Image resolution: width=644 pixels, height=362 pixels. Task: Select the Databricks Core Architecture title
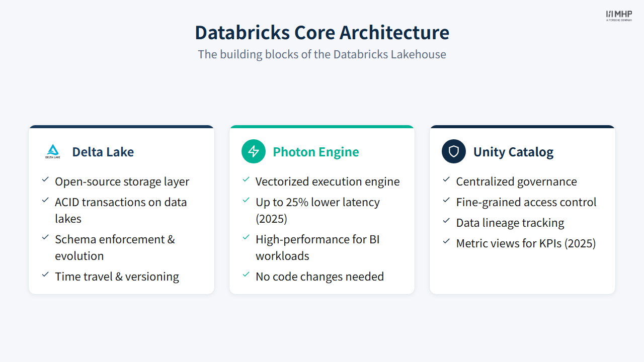point(322,32)
